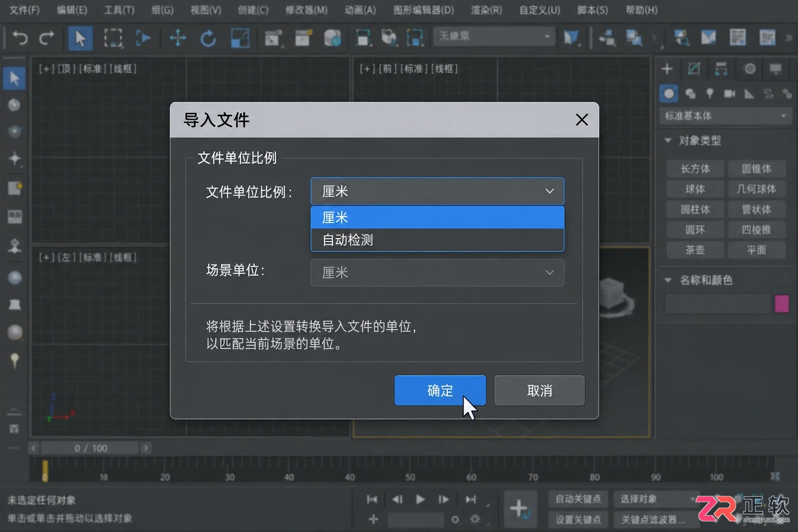Open the Display panel icon
Screen dimensions: 798x532
pos(776,69)
